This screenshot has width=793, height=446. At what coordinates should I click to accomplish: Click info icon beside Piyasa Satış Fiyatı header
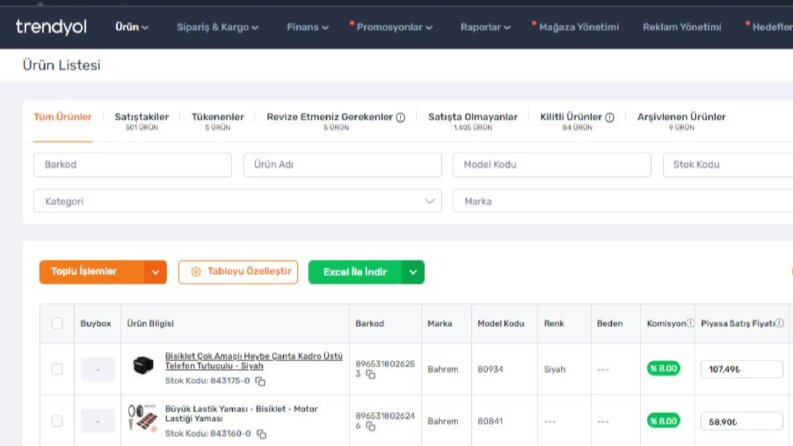(779, 323)
